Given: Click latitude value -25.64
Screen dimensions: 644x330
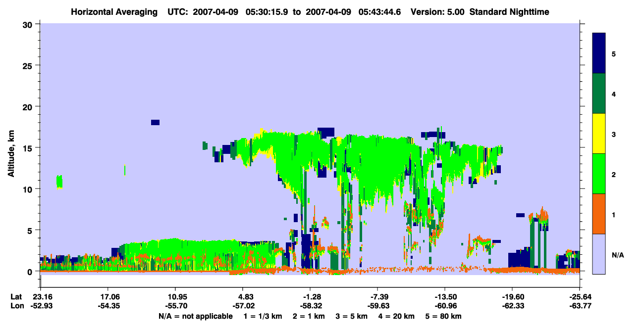Looking at the screenshot, I should point(580,297).
